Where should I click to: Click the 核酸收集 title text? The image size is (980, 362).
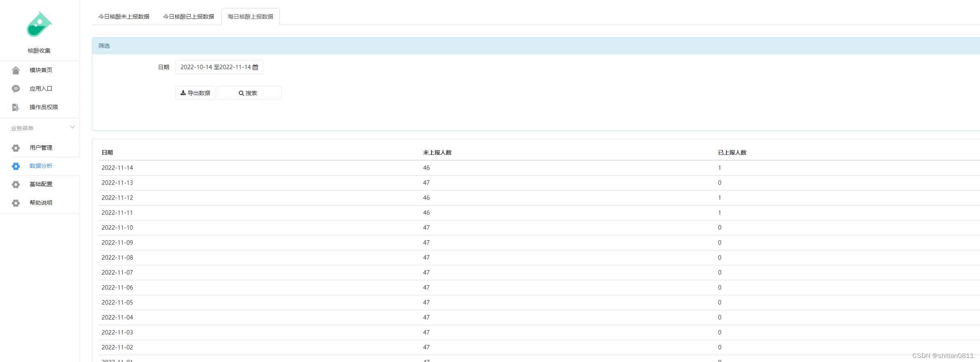point(39,51)
